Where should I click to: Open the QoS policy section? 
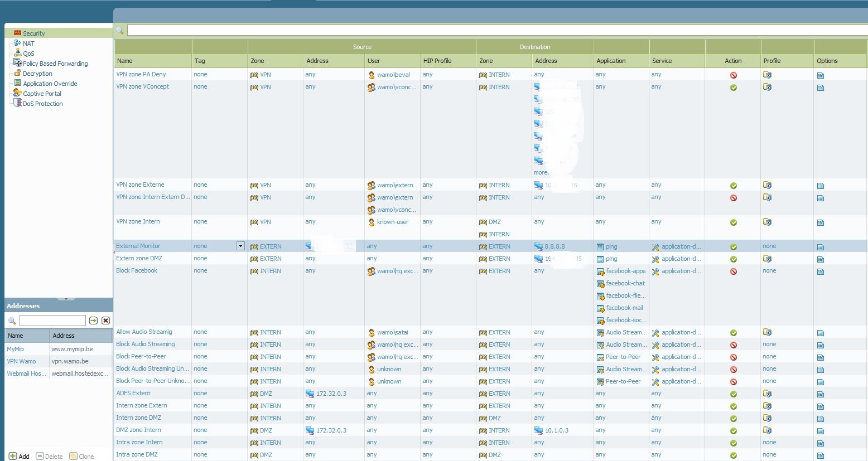click(28, 54)
